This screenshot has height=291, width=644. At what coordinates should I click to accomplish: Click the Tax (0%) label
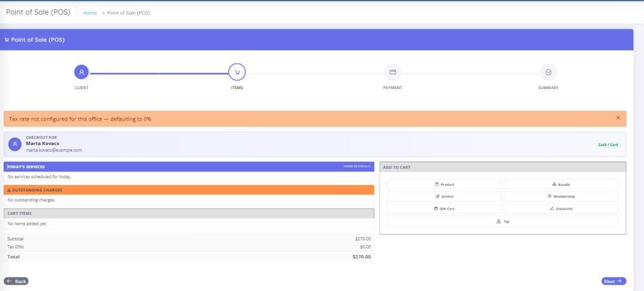(15, 247)
